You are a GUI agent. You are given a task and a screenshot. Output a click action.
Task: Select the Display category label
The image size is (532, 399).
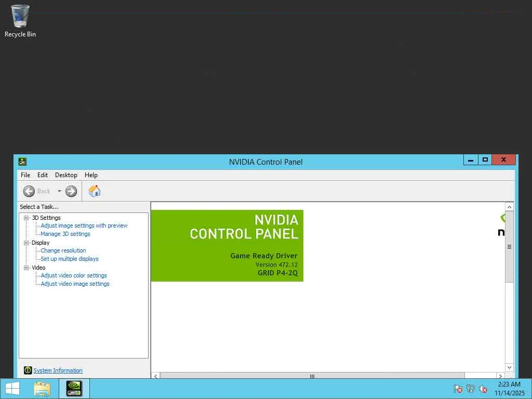[41, 243]
